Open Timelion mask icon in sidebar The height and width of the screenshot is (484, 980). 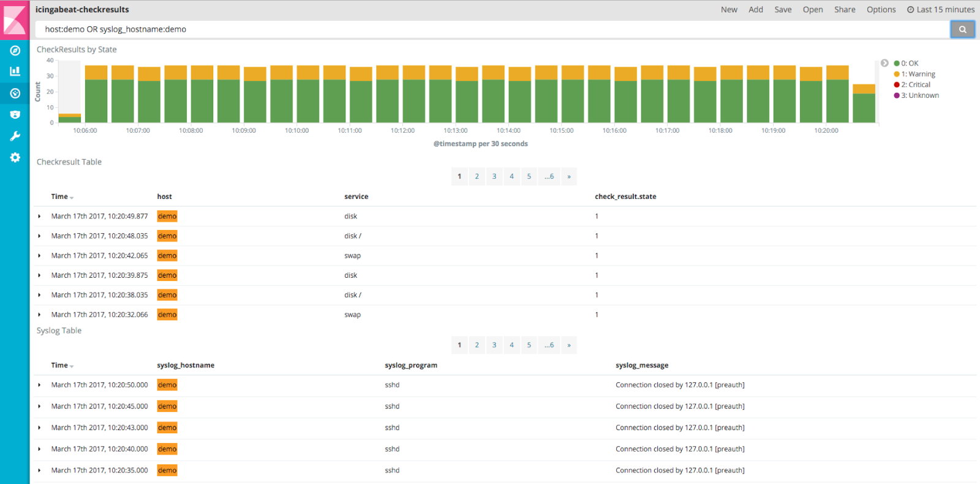coord(15,114)
